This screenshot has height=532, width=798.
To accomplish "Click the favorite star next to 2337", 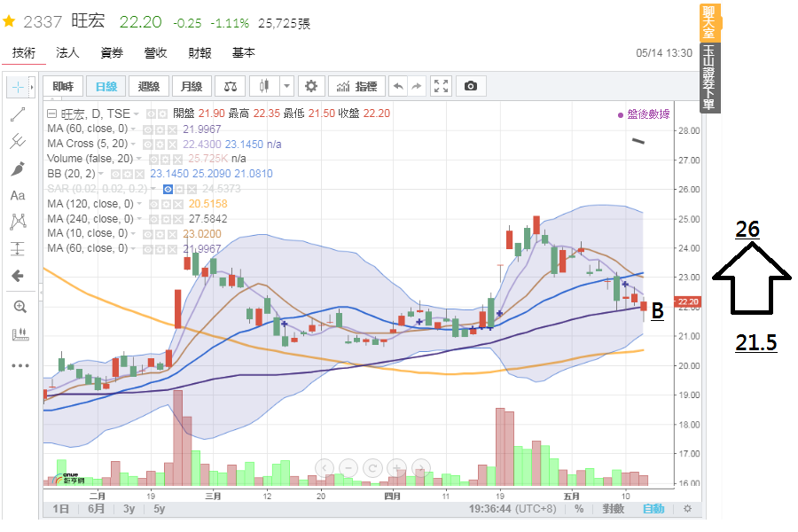I will pos(9,21).
